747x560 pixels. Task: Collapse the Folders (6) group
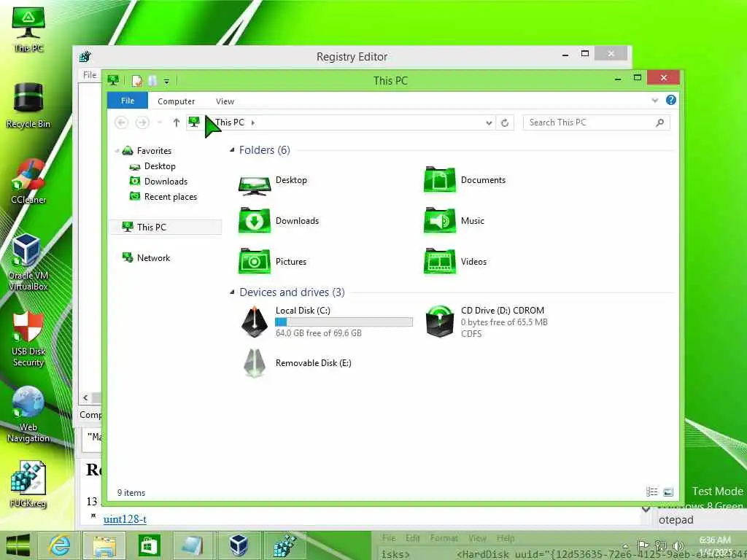point(232,150)
